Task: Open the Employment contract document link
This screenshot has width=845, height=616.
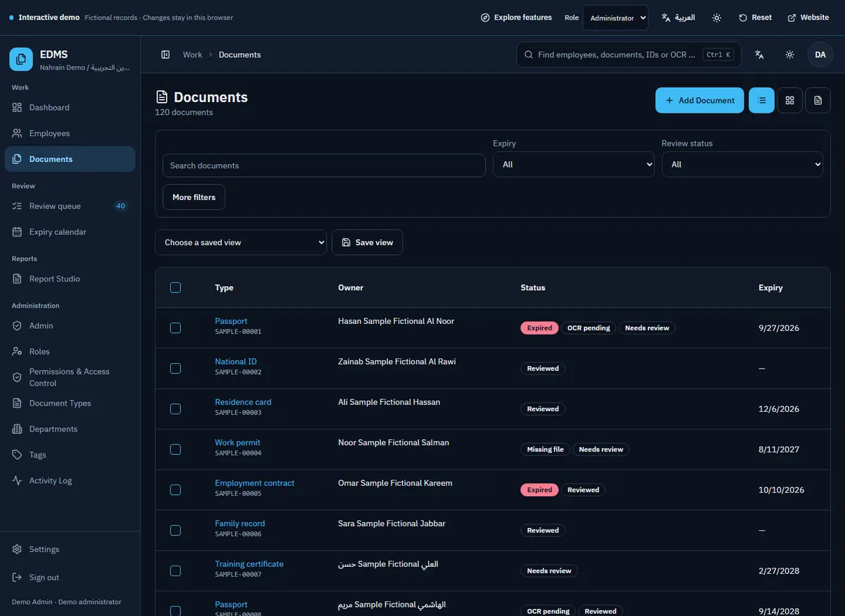Action: coord(254,483)
